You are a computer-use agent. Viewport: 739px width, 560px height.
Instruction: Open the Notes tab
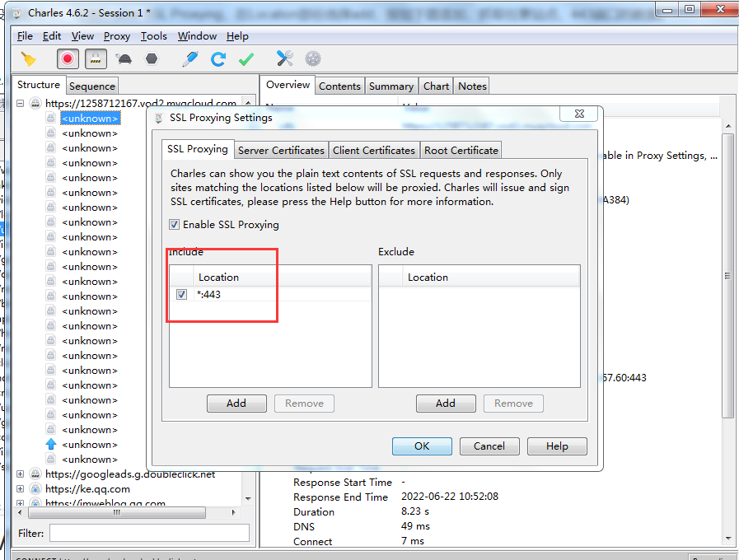472,86
